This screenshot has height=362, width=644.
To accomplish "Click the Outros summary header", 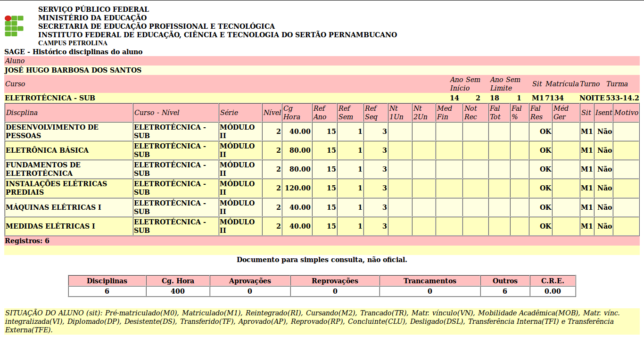I will click(x=505, y=281).
